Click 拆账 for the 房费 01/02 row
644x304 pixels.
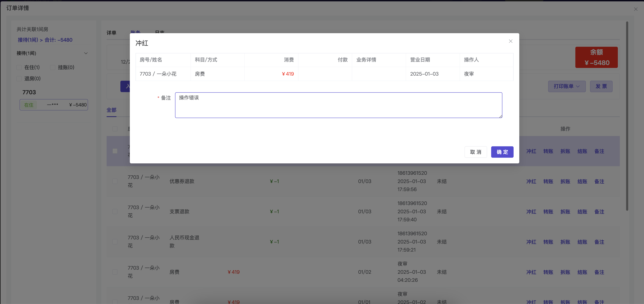point(565,272)
